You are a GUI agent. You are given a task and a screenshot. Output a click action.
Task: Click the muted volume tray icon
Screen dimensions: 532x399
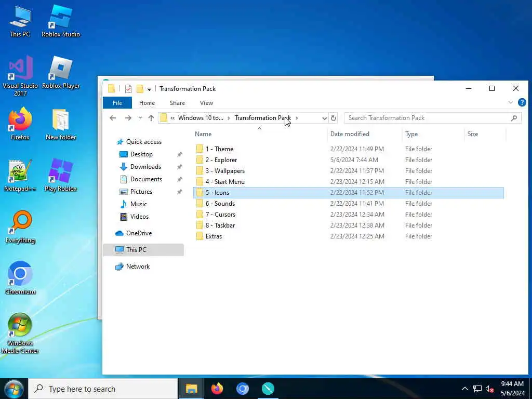pos(489,389)
